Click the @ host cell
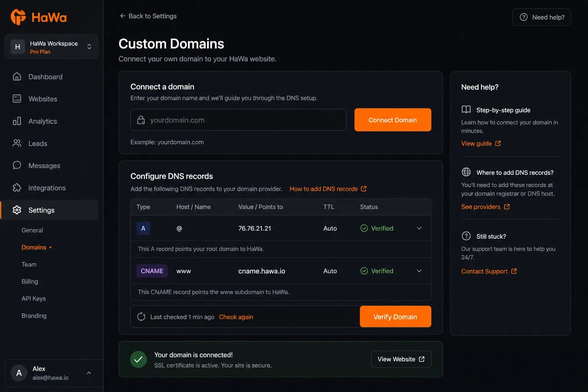 (x=179, y=228)
